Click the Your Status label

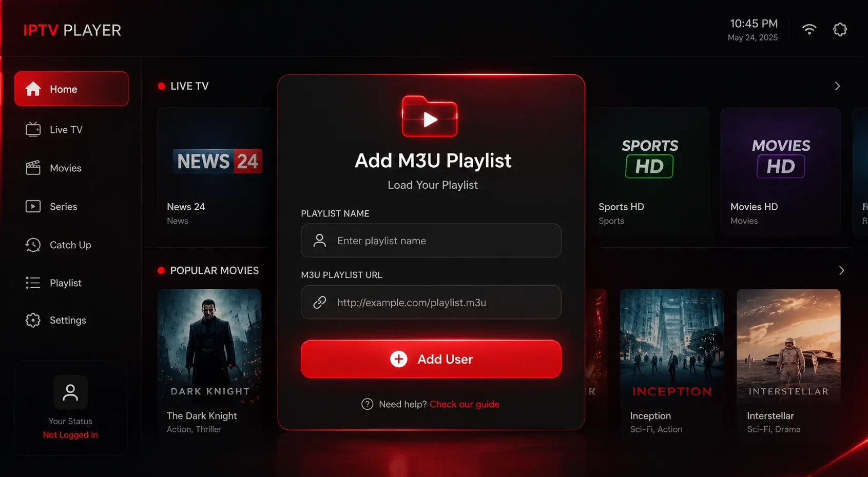click(70, 421)
